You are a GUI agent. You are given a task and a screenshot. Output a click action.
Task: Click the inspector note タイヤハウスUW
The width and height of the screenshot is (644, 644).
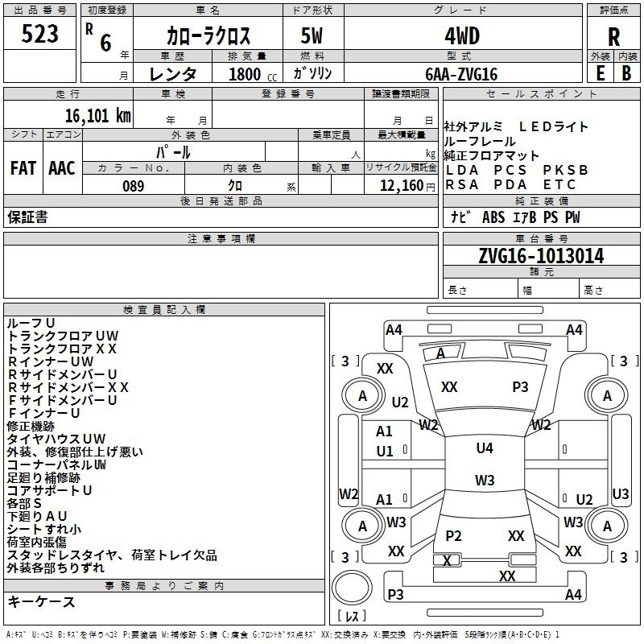(x=56, y=439)
